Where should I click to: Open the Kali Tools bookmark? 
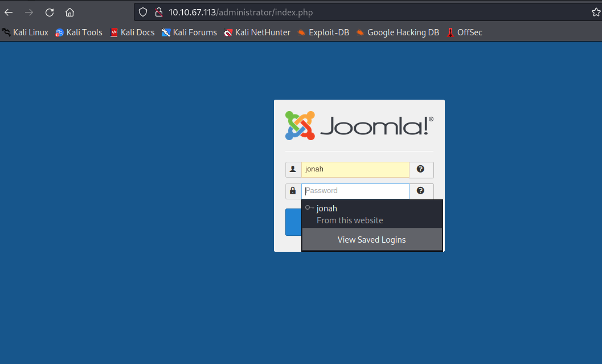(x=79, y=32)
